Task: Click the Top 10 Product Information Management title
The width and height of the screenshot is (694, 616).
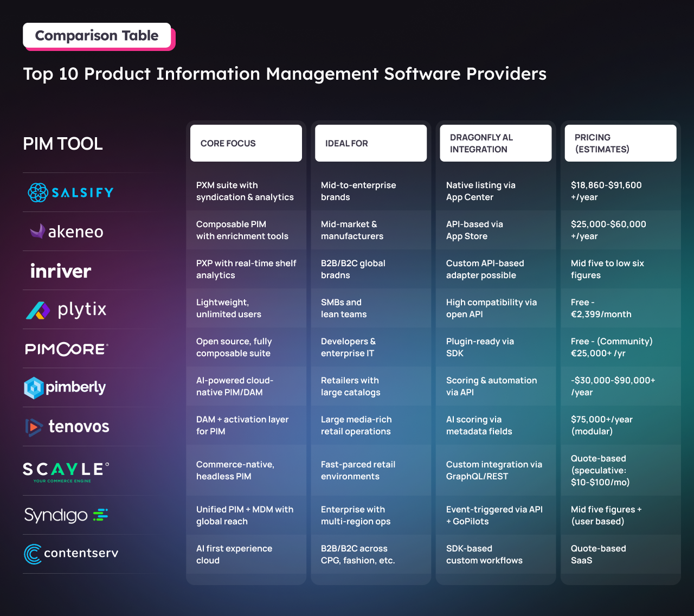Action: coord(285,74)
